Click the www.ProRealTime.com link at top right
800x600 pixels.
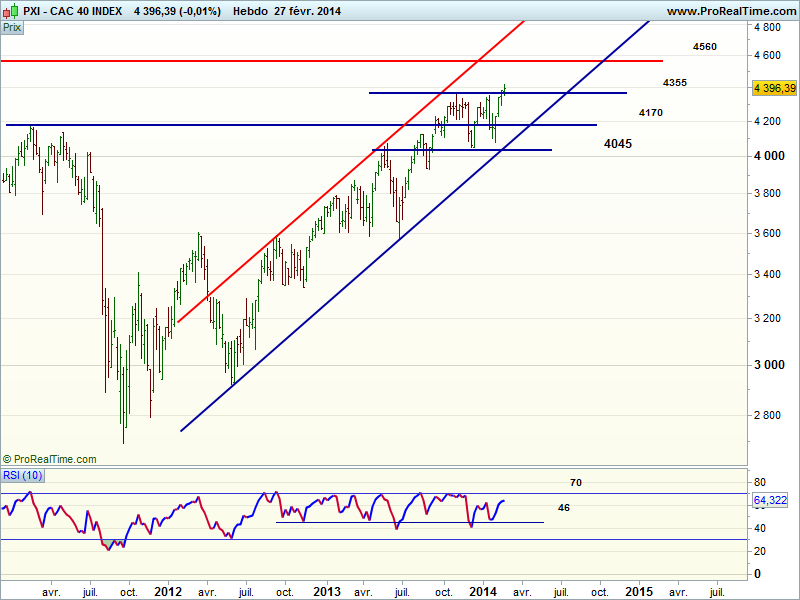730,11
